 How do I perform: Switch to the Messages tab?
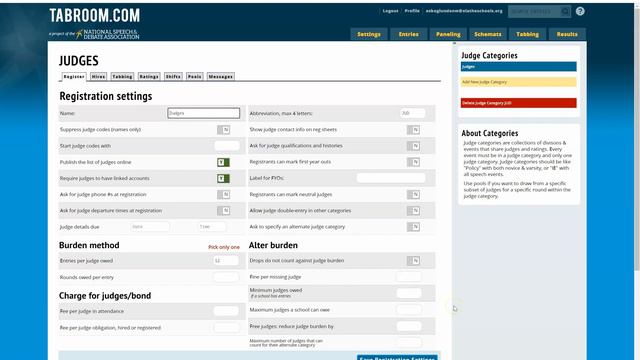220,76
